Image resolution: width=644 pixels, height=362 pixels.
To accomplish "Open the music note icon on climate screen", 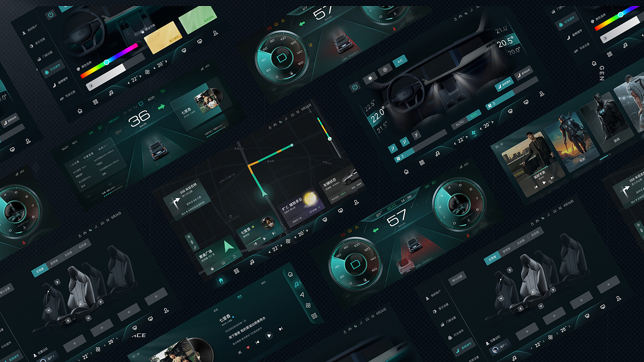I will (437, 154).
